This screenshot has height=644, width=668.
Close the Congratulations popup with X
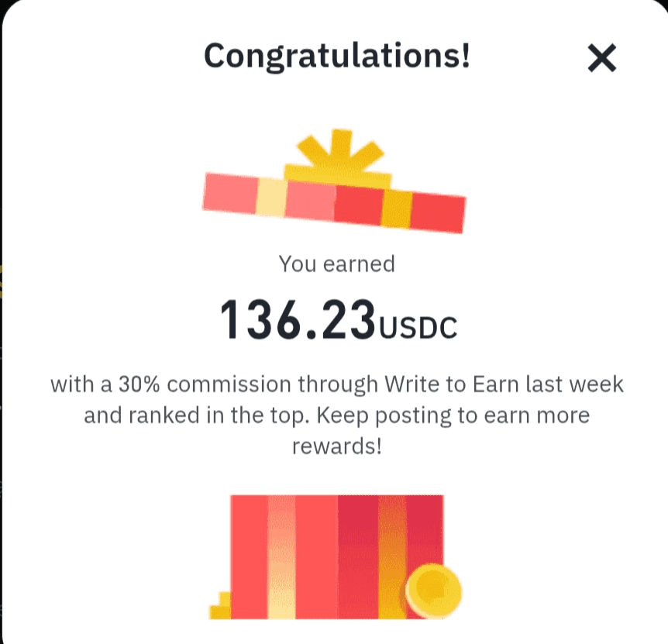tap(601, 57)
